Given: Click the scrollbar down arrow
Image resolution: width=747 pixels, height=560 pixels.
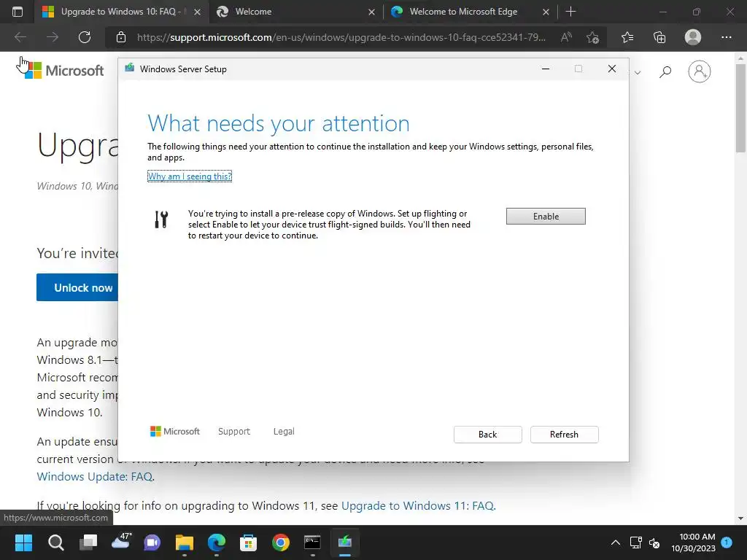Looking at the screenshot, I should (x=740, y=518).
